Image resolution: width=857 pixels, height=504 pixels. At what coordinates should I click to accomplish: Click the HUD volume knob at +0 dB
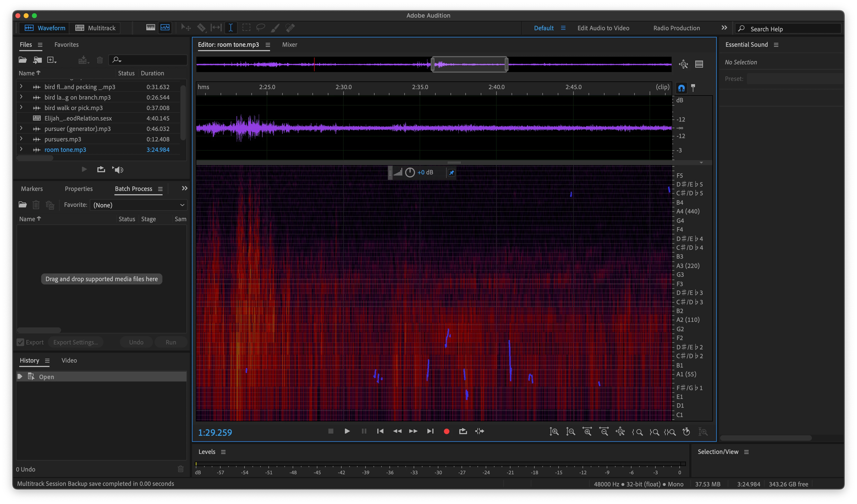click(x=410, y=172)
